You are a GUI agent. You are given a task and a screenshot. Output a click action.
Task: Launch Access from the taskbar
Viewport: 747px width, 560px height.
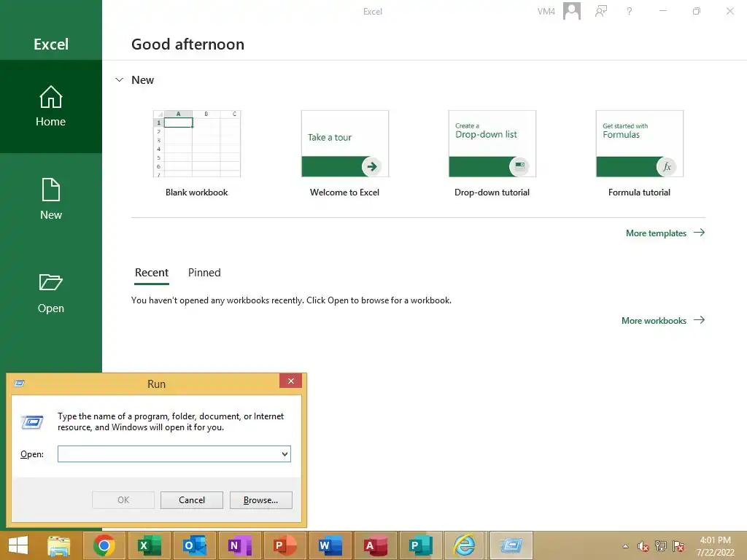[375, 545]
